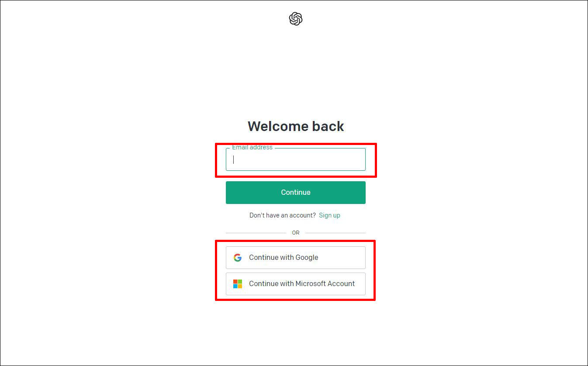Click the green Continue button
The height and width of the screenshot is (366, 588).
(x=296, y=193)
